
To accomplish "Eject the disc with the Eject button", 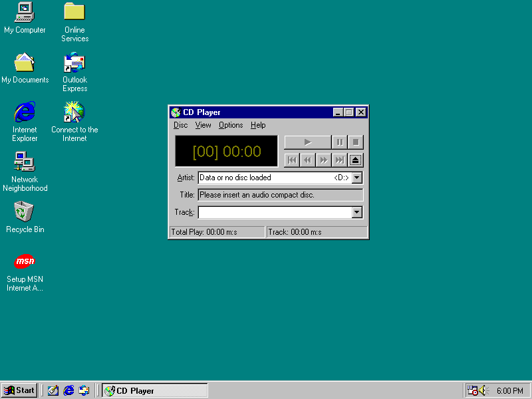I will coord(356,160).
